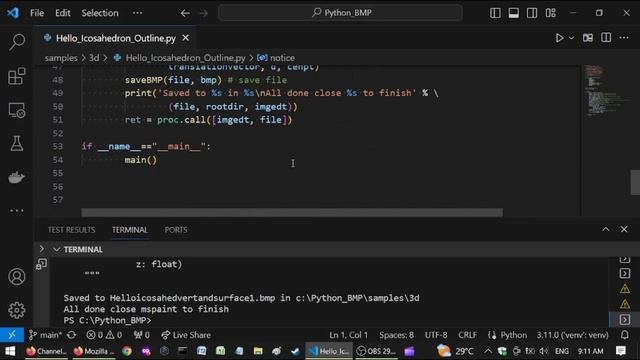Close the bottom panel
The width and height of the screenshot is (640, 360).
pyautogui.click(x=624, y=229)
